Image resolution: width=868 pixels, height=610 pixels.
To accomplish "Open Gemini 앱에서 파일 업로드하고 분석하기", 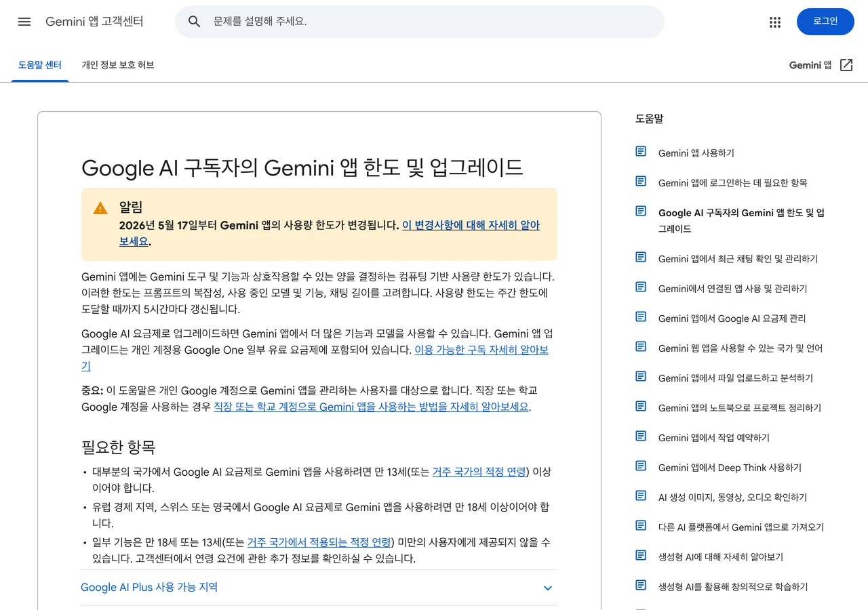I will tap(736, 378).
